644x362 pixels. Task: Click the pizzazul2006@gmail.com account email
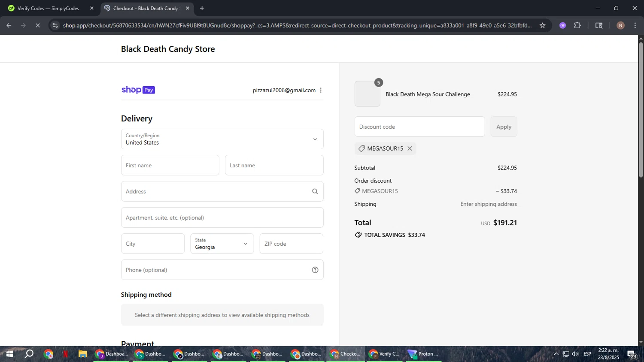click(x=284, y=90)
